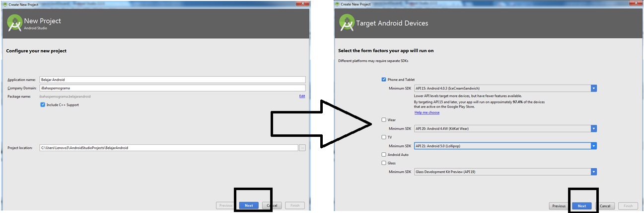The height and width of the screenshot is (213, 644).
Task: Click the Company Domain input field
Action: [x=172, y=88]
